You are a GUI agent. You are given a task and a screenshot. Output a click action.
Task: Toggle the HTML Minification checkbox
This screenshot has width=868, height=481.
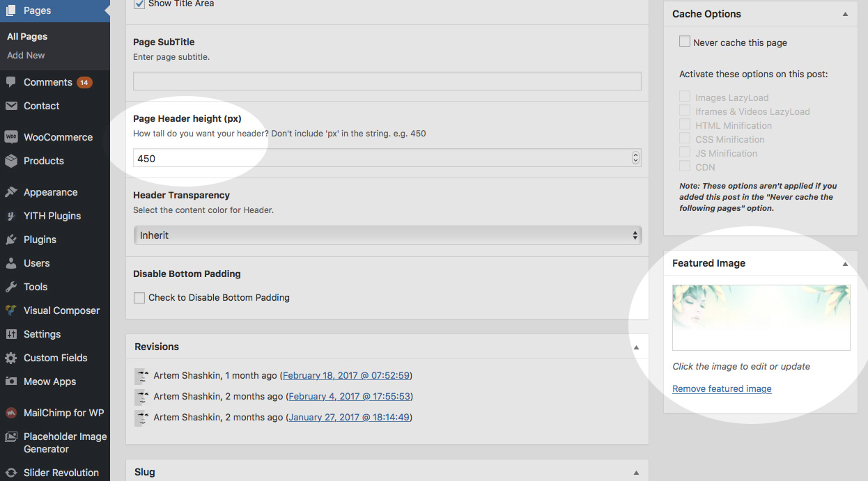(685, 125)
